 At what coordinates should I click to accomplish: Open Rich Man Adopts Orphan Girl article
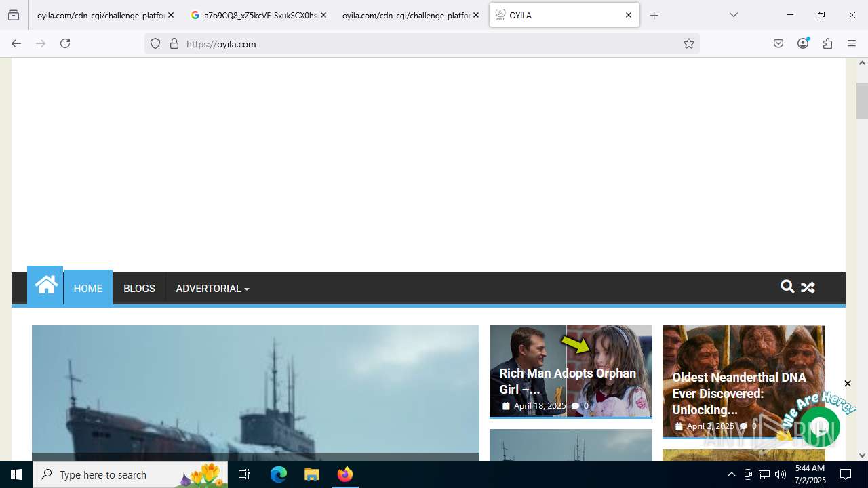[x=568, y=381]
